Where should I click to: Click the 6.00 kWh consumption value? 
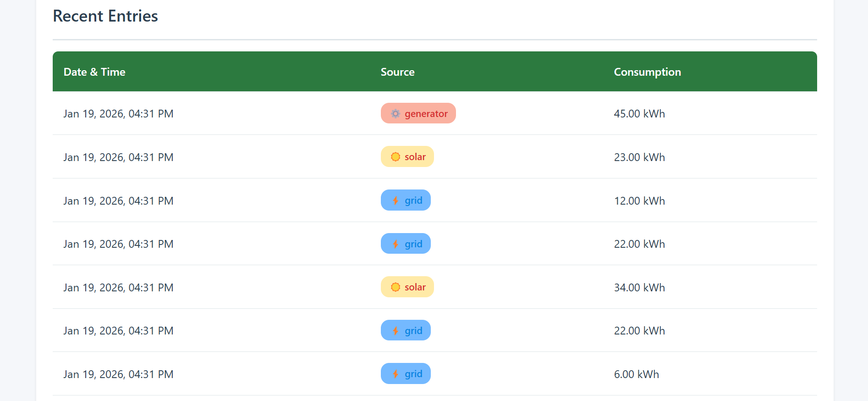pyautogui.click(x=637, y=374)
